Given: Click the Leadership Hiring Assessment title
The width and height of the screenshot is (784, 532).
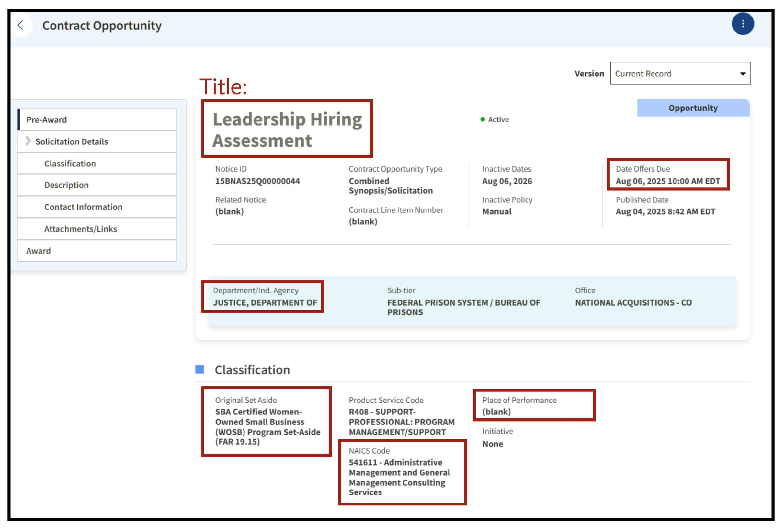Looking at the screenshot, I should pyautogui.click(x=287, y=130).
